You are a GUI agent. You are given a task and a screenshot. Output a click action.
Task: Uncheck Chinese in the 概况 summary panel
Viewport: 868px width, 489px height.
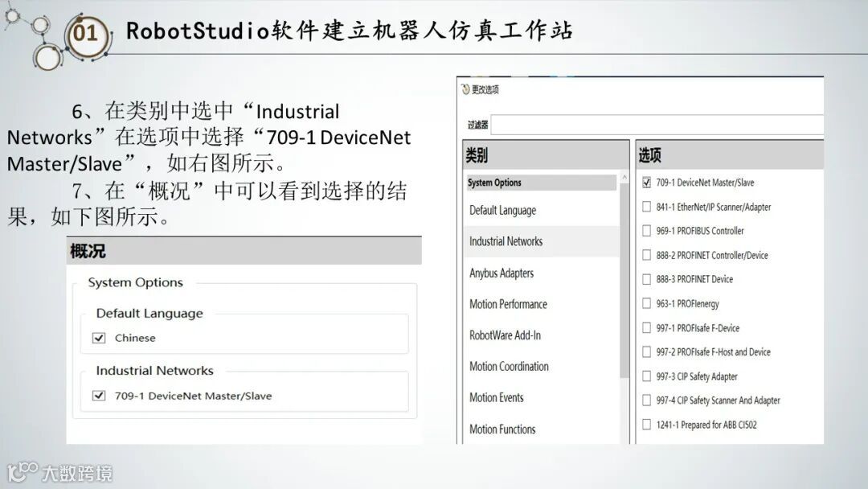pos(99,338)
